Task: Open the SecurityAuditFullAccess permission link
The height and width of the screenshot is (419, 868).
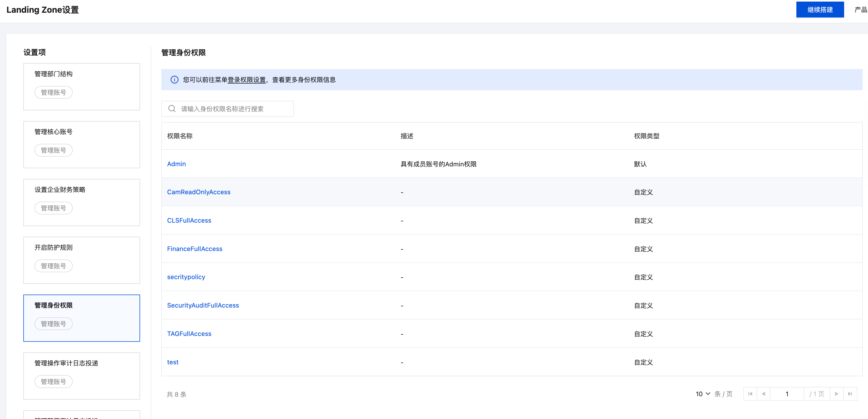Action: [202, 305]
